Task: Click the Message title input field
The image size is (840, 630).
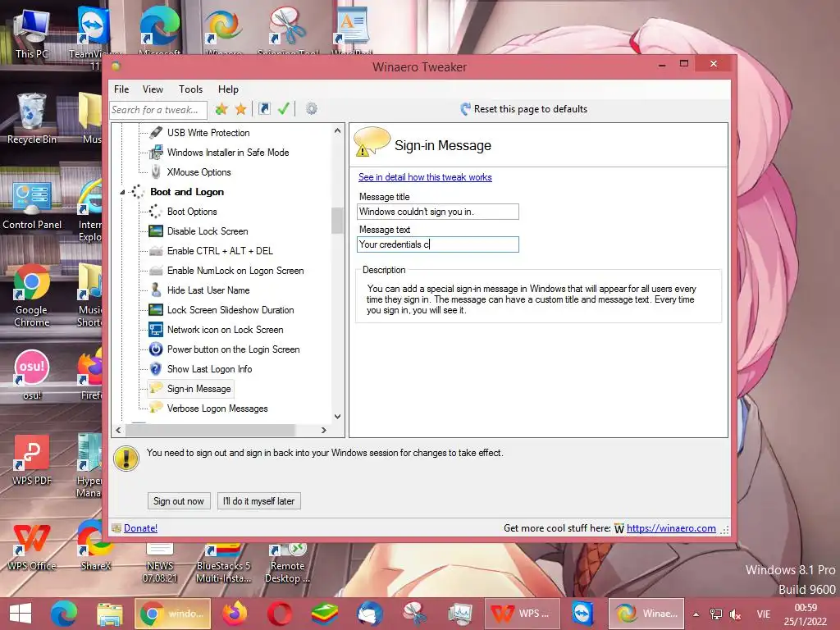Action: point(438,212)
